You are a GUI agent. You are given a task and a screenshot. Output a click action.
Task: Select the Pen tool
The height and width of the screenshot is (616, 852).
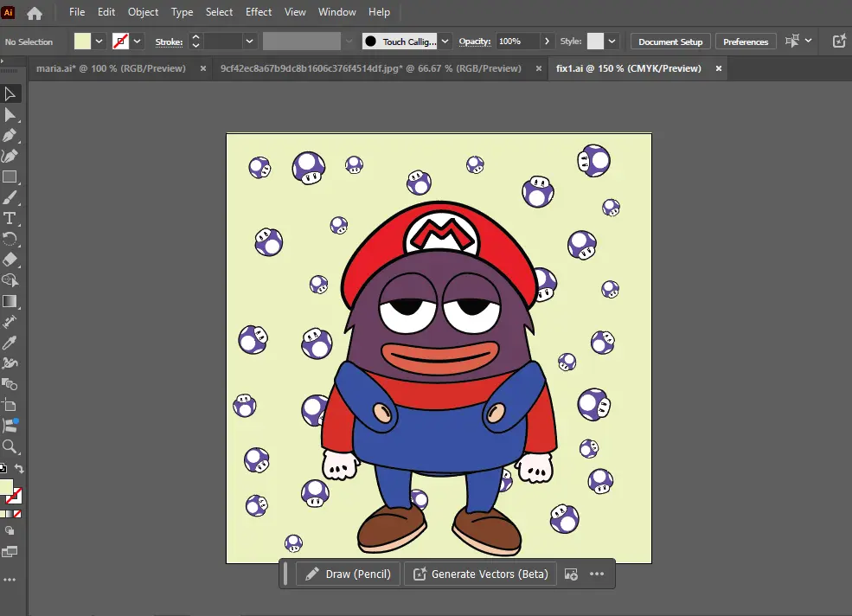coord(10,135)
